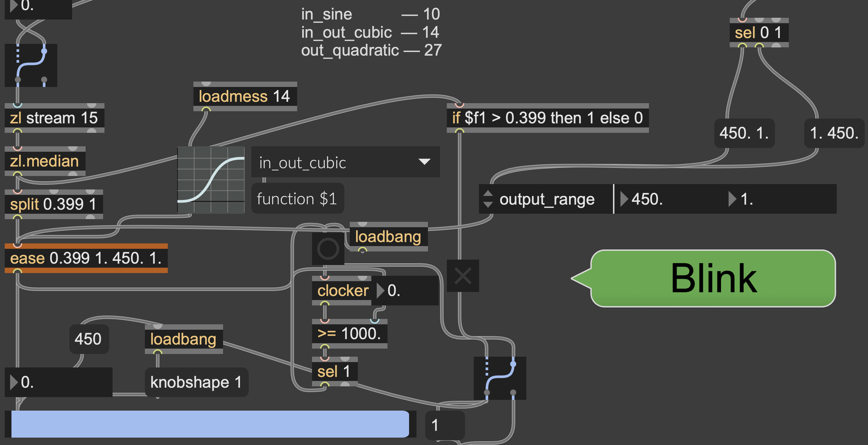
Task: Click the upper-left gswitch routing icon
Action: point(31,65)
